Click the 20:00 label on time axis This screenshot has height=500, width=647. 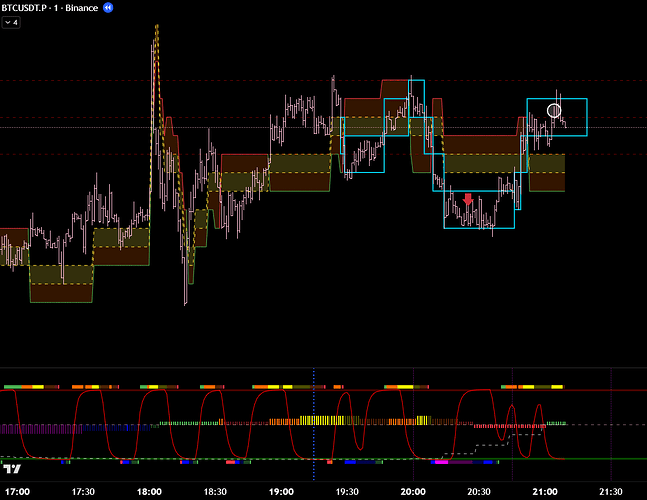(413, 491)
